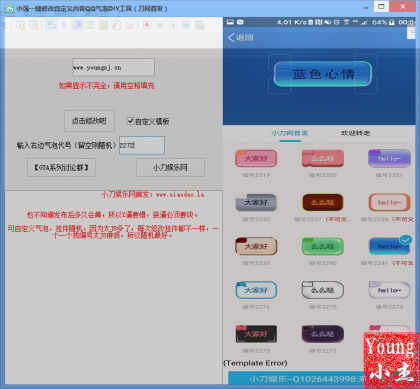This screenshot has height=389, width=420.
Task: Click the 编号2276 label
Action: pyautogui.click(x=256, y=307)
